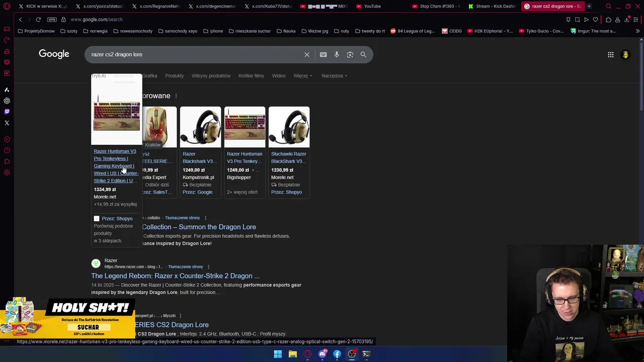Open the Google apps grid
The image size is (644, 362).
(611, 55)
